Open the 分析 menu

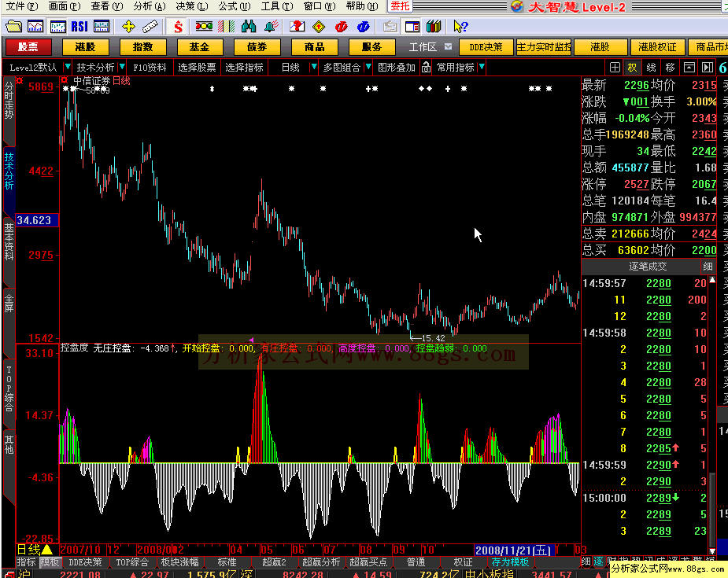[150, 6]
